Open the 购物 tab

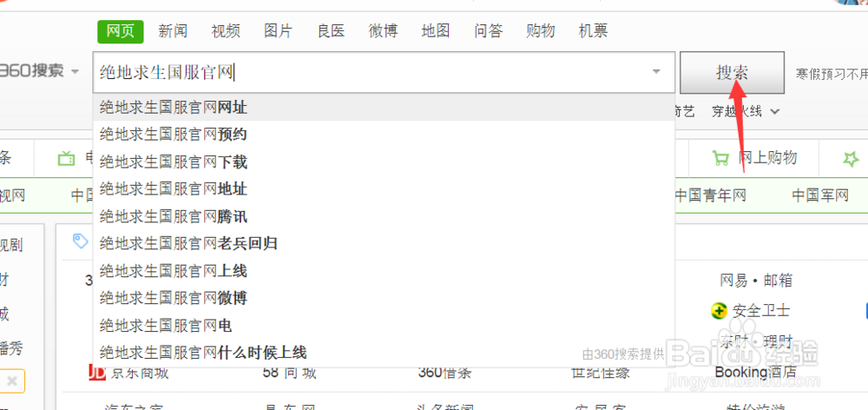pos(540,31)
